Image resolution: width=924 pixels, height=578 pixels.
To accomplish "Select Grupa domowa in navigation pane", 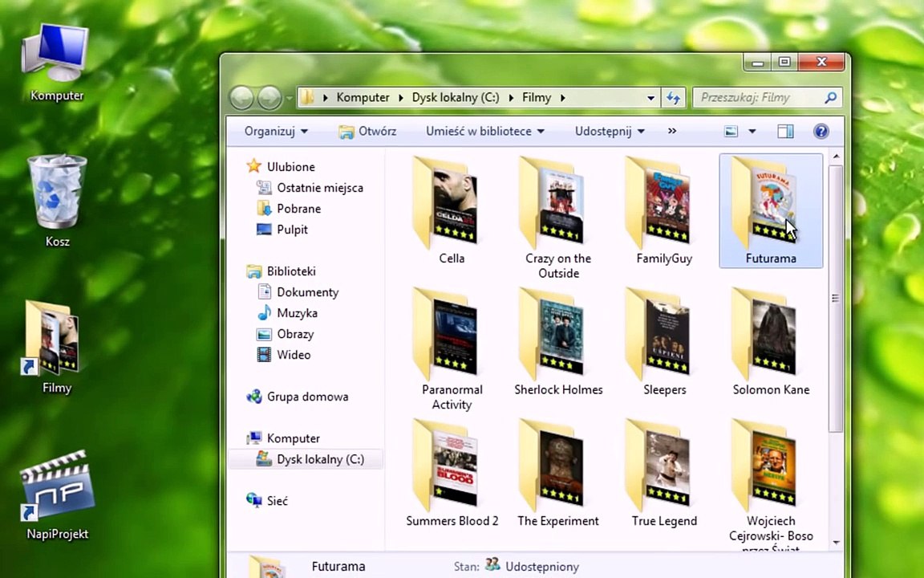I will coord(297,397).
